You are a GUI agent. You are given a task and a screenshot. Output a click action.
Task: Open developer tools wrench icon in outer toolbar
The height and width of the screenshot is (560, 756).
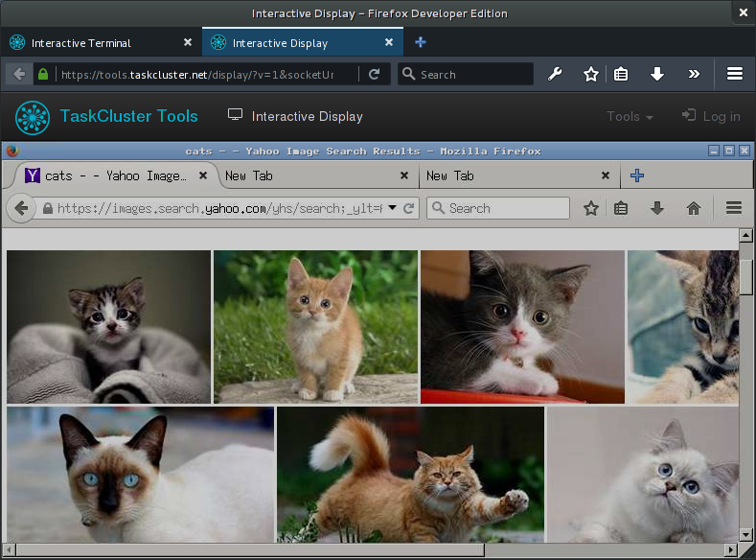pos(555,74)
